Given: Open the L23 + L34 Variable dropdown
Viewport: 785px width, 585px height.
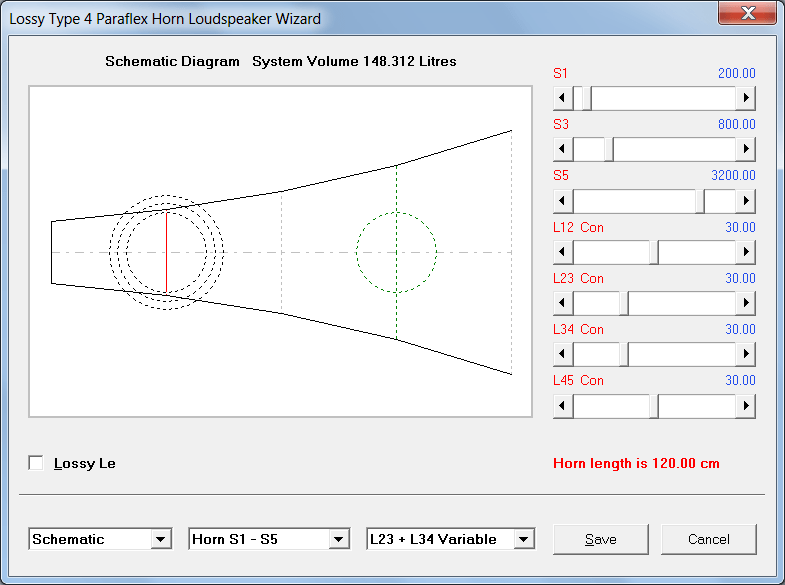Looking at the screenshot, I should 451,539.
